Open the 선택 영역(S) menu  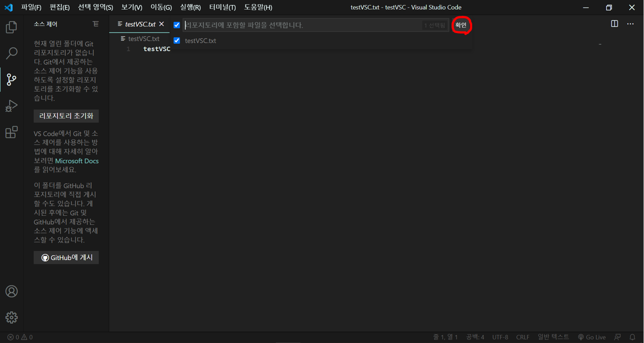(96, 7)
